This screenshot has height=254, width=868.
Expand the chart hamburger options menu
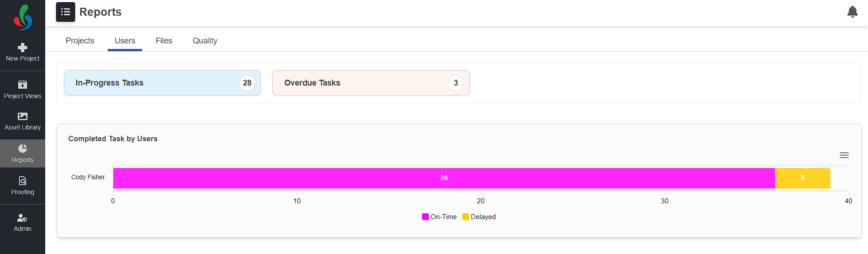(x=844, y=155)
